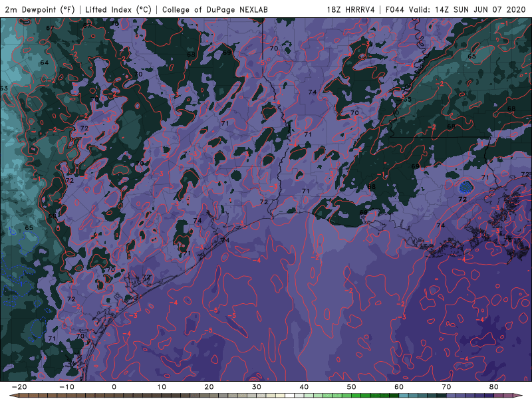The image size is (532, 399).
Task: Click the 50 label on the color scale
Action: (352, 387)
